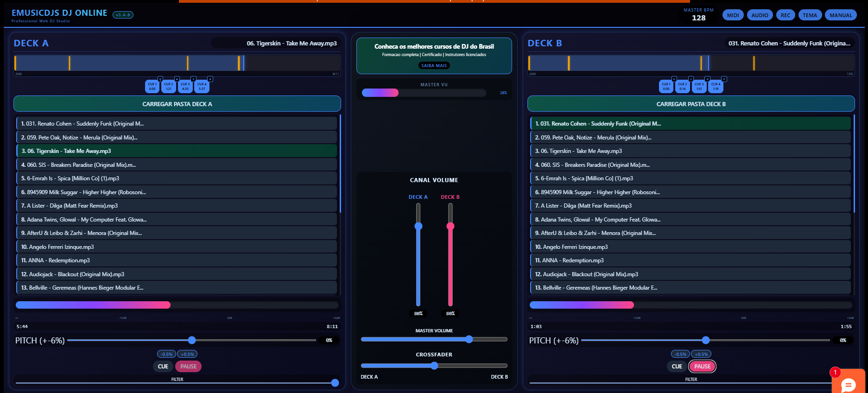Select '4. 060. SIS - Breakers Paradise' in Deck B list
Image resolution: width=868 pixels, height=393 pixels.
click(690, 165)
